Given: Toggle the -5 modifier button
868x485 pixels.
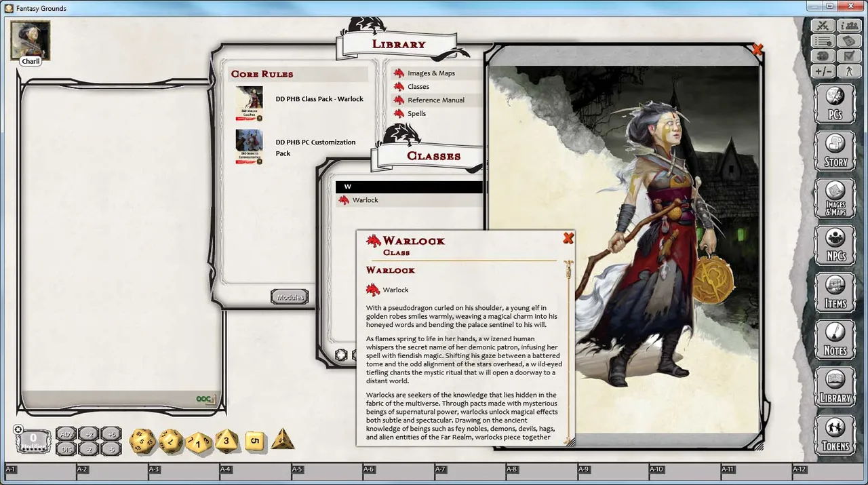Looking at the screenshot, I should click(111, 448).
